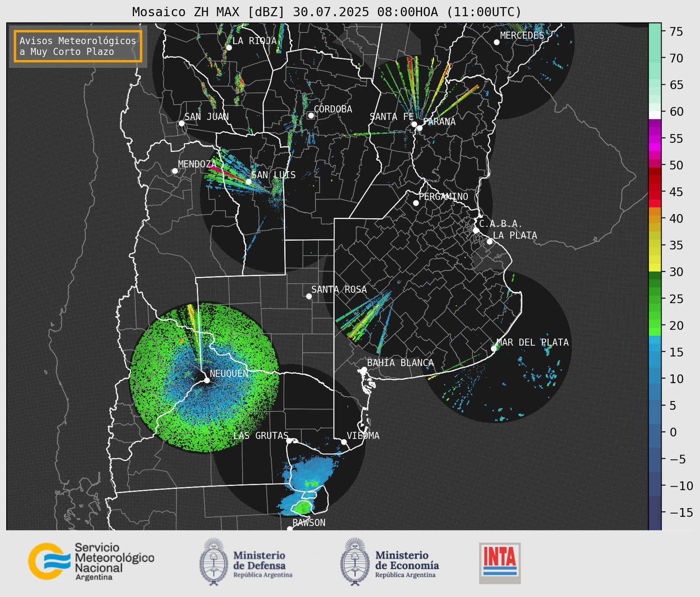The image size is (700, 597).
Task: Select the SAN JUAN city marker
Action: [181, 123]
